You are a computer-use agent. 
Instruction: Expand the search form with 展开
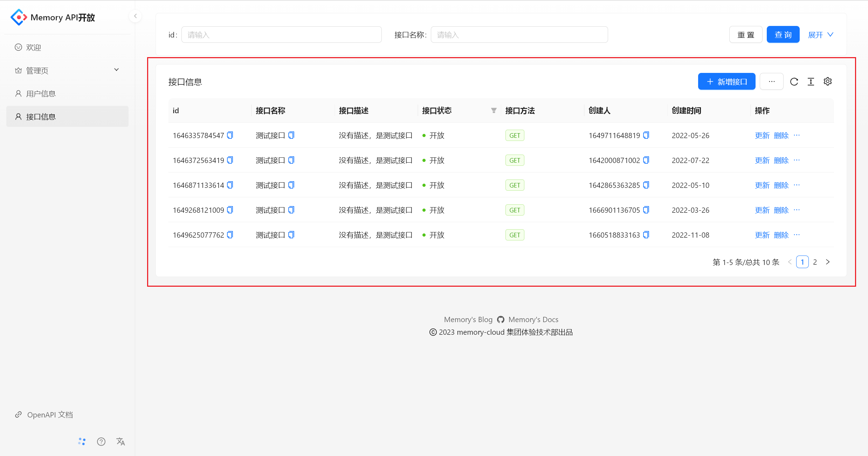[x=821, y=35]
